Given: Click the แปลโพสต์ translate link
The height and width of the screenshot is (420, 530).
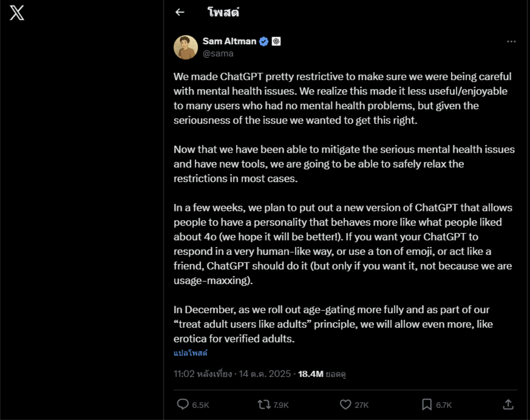Looking at the screenshot, I should 190,353.
